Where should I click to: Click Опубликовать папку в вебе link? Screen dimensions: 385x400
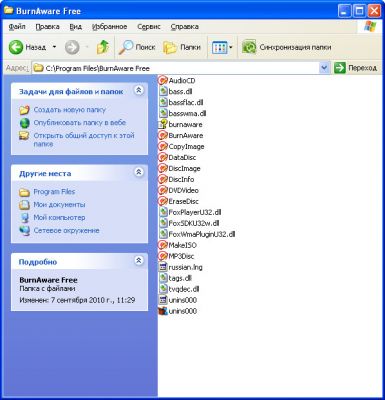point(80,123)
